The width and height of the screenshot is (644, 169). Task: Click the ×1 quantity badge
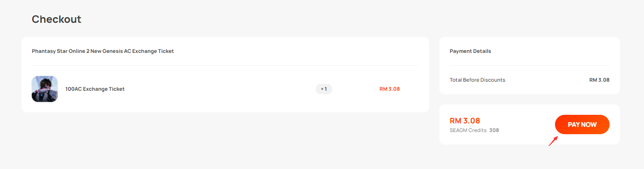point(324,89)
